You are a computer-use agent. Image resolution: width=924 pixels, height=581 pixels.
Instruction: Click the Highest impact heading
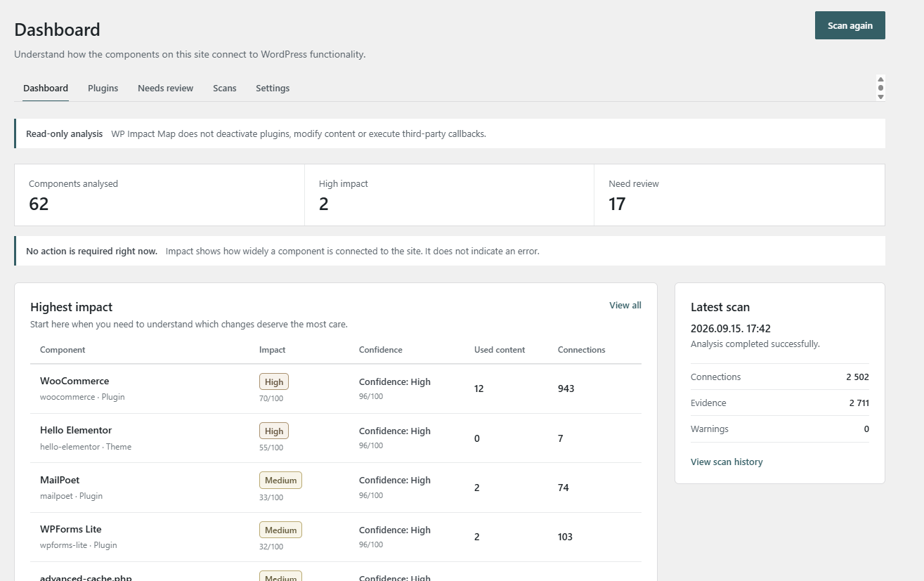click(x=72, y=307)
